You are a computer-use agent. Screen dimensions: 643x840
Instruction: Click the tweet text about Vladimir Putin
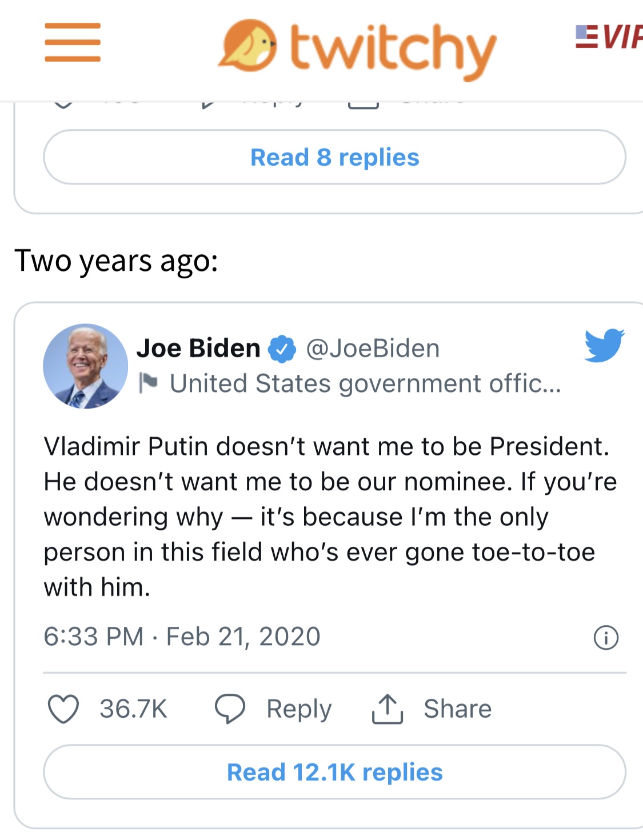pos(329,516)
